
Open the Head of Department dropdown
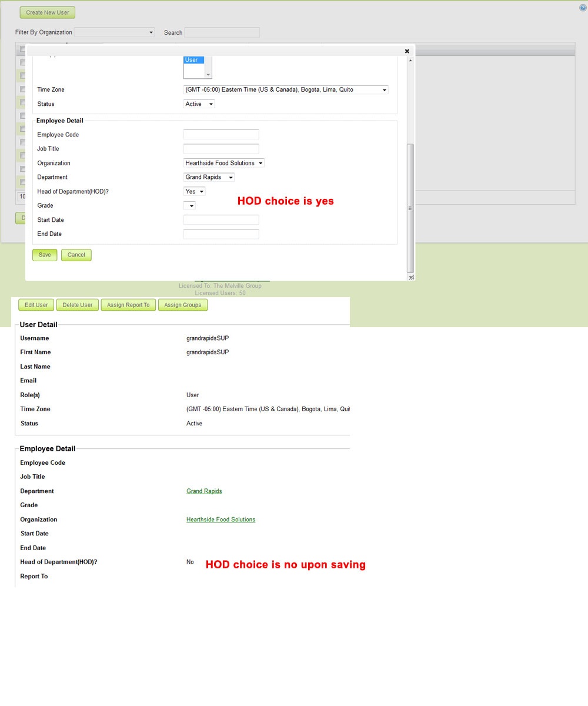point(195,191)
